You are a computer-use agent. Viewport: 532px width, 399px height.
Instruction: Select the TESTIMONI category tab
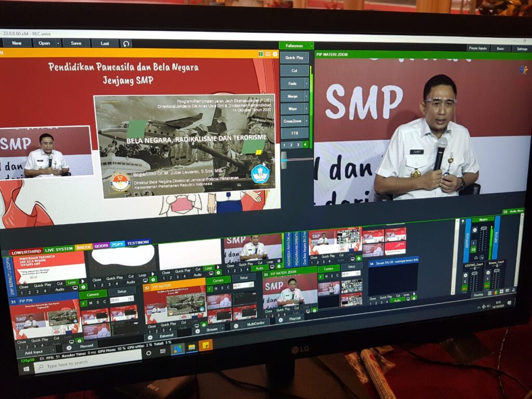coord(138,243)
